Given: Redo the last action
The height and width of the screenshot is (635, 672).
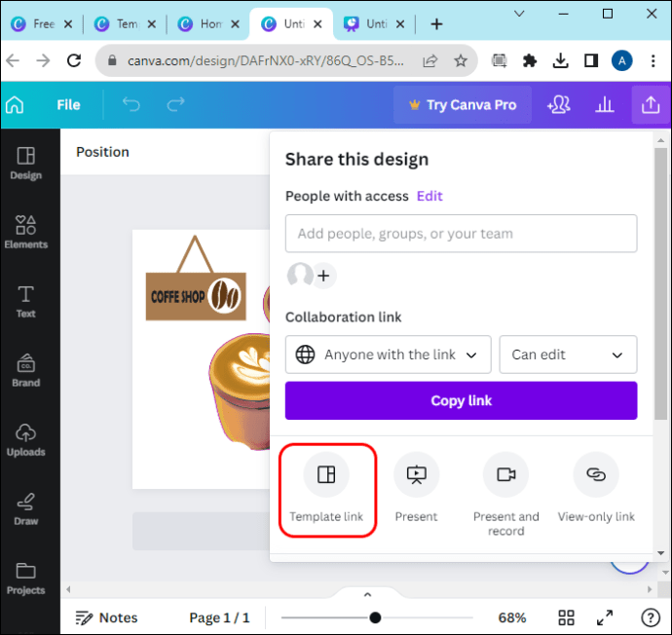Looking at the screenshot, I should (175, 104).
